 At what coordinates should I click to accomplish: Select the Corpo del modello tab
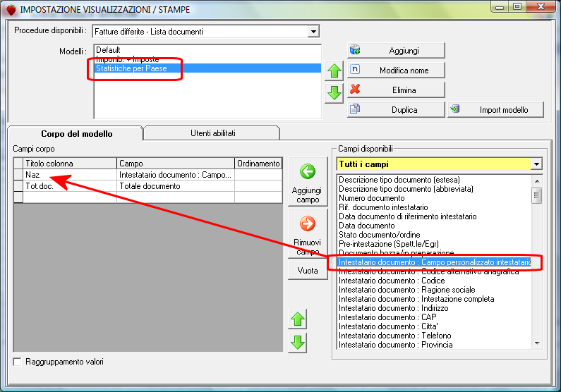[x=77, y=134]
